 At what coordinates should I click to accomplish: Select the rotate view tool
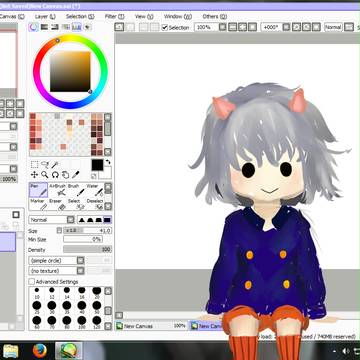point(55,174)
